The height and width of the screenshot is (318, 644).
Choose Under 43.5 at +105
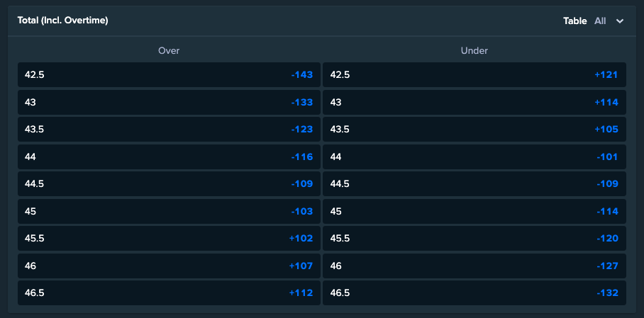474,129
